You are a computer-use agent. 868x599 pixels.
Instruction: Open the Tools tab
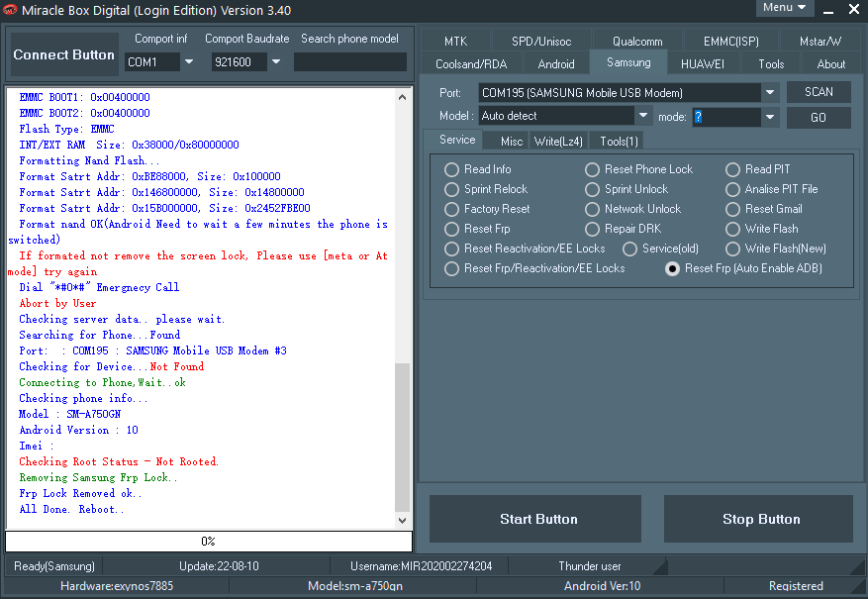tap(771, 63)
